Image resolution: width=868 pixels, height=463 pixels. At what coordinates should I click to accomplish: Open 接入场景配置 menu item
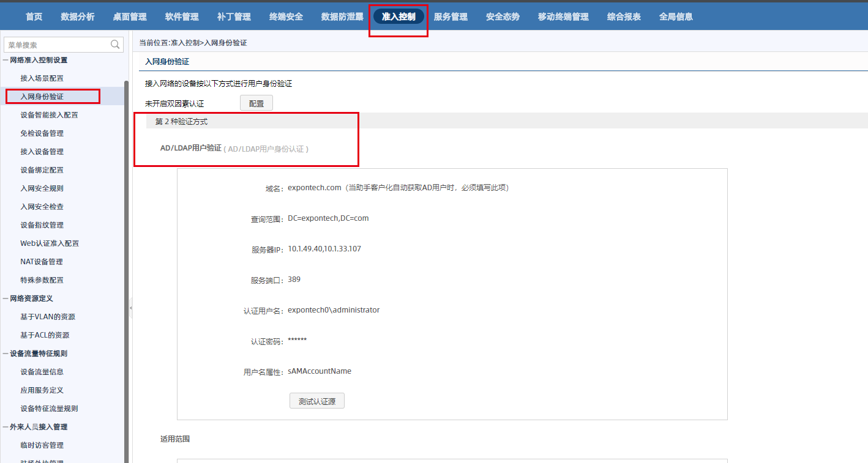(x=42, y=78)
